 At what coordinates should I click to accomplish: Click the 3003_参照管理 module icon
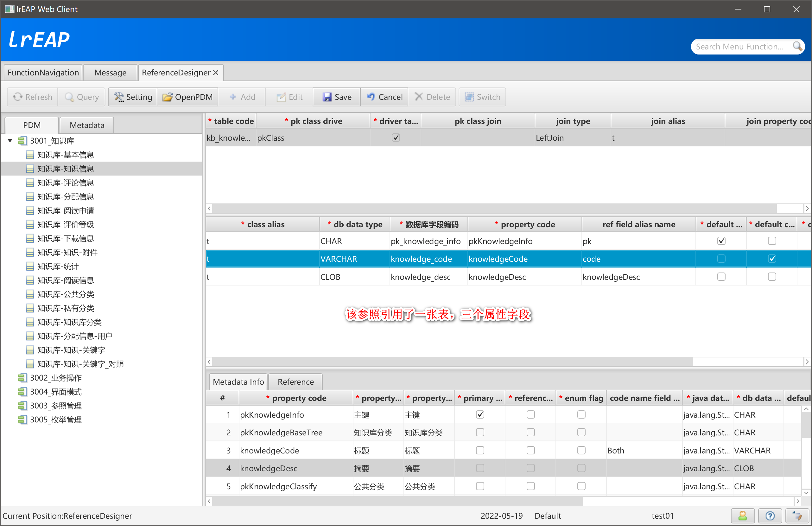(22, 406)
